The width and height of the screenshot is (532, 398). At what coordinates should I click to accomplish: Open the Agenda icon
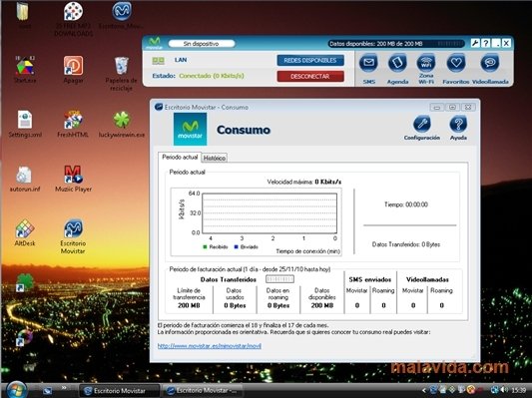pyautogui.click(x=397, y=63)
